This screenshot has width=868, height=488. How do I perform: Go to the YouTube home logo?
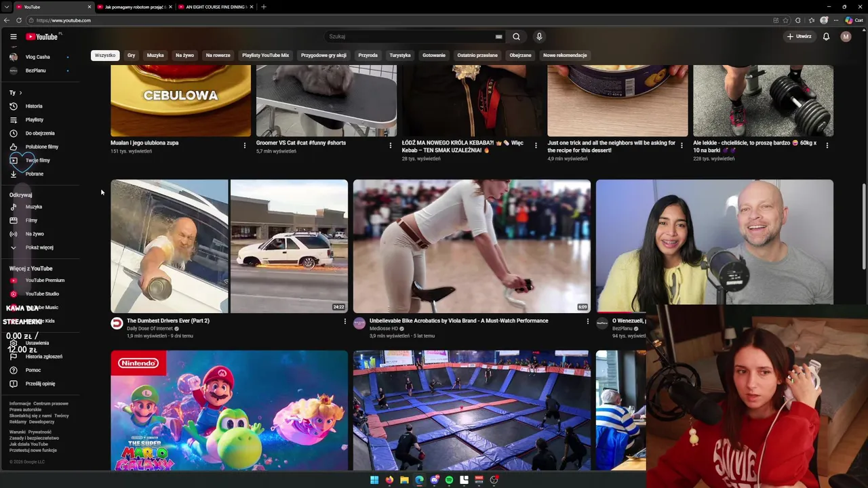point(42,37)
